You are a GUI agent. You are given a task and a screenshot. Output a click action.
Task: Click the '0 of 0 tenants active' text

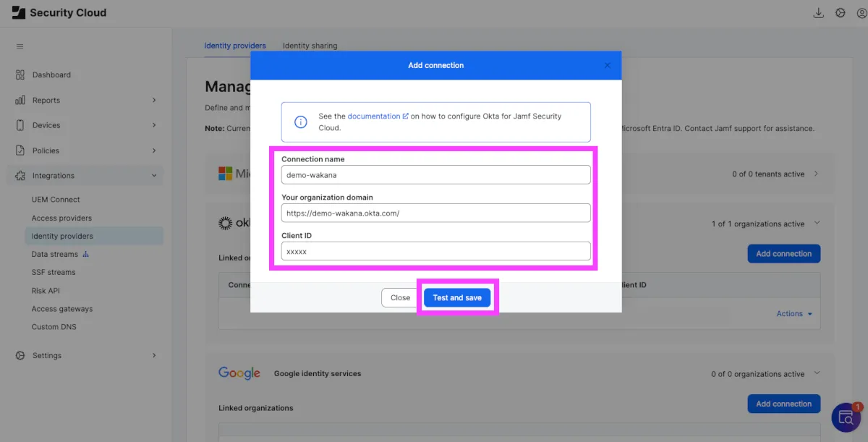tap(768, 174)
